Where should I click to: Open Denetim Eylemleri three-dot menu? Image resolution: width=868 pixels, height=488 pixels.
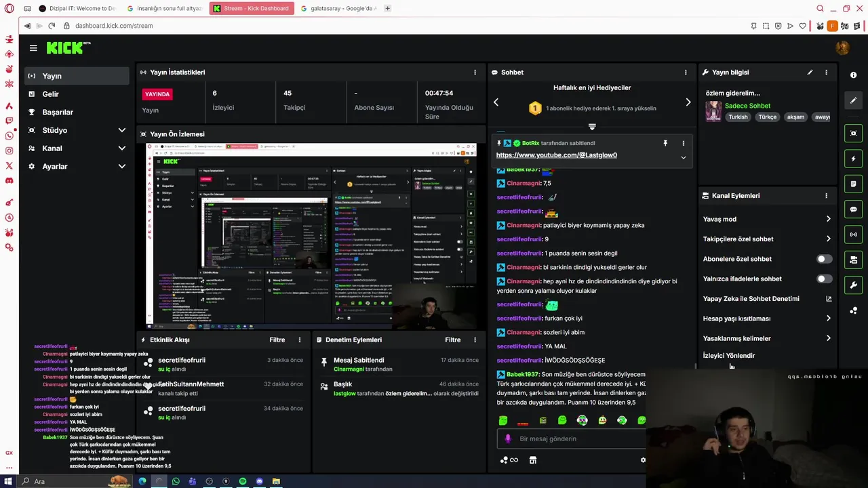[475, 340]
